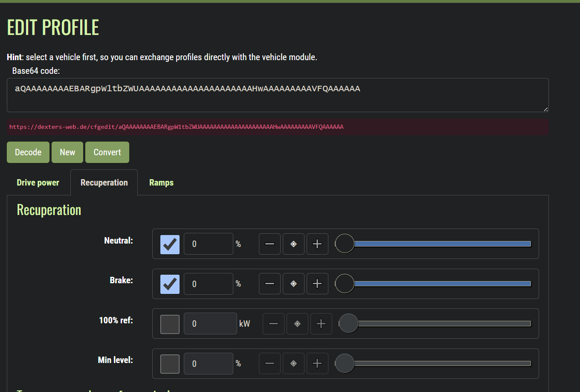Open the Ramps tab
This screenshot has width=580, height=392.
[161, 183]
